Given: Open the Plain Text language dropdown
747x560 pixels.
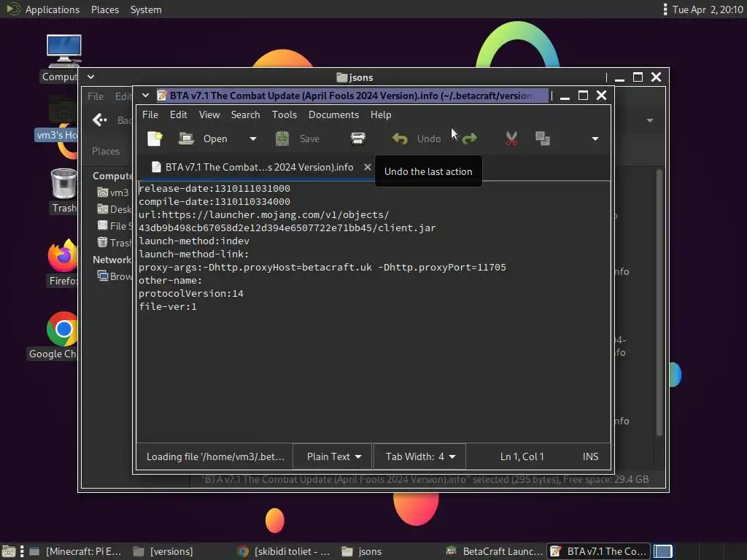Looking at the screenshot, I should 333,456.
